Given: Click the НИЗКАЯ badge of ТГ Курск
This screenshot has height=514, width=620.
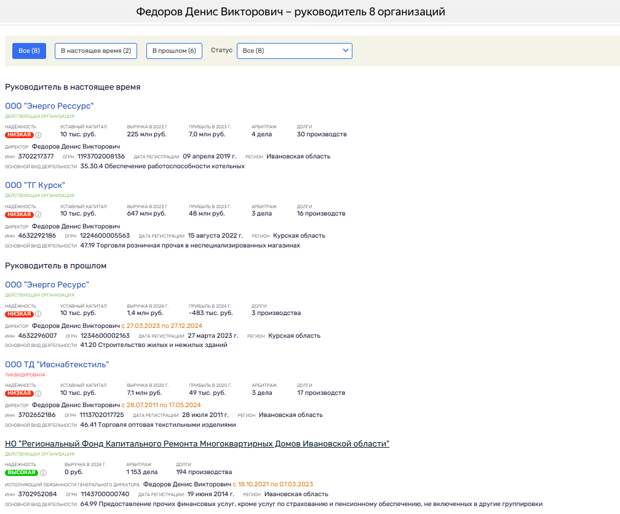Looking at the screenshot, I should [x=19, y=214].
